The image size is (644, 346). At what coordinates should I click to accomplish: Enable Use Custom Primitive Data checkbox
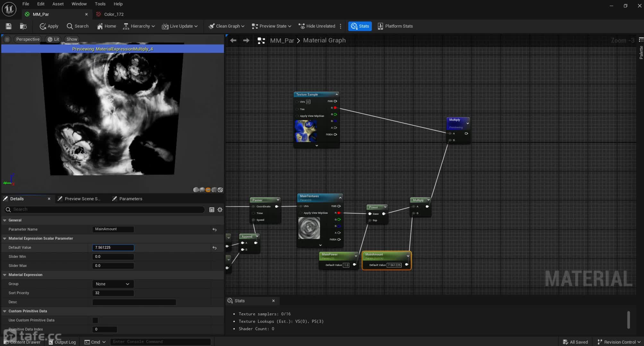(x=95, y=320)
